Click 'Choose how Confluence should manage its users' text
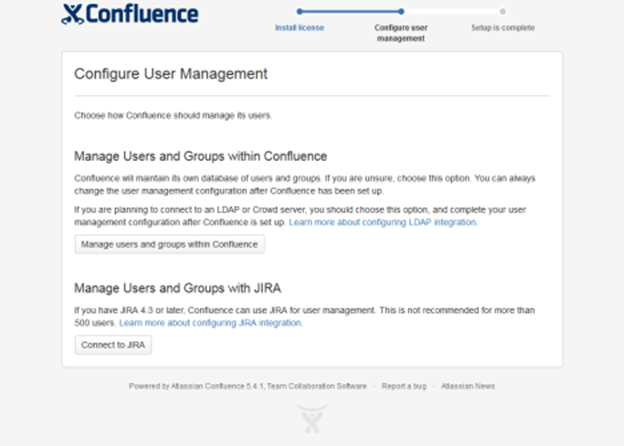The width and height of the screenshot is (624, 446). coord(173,115)
